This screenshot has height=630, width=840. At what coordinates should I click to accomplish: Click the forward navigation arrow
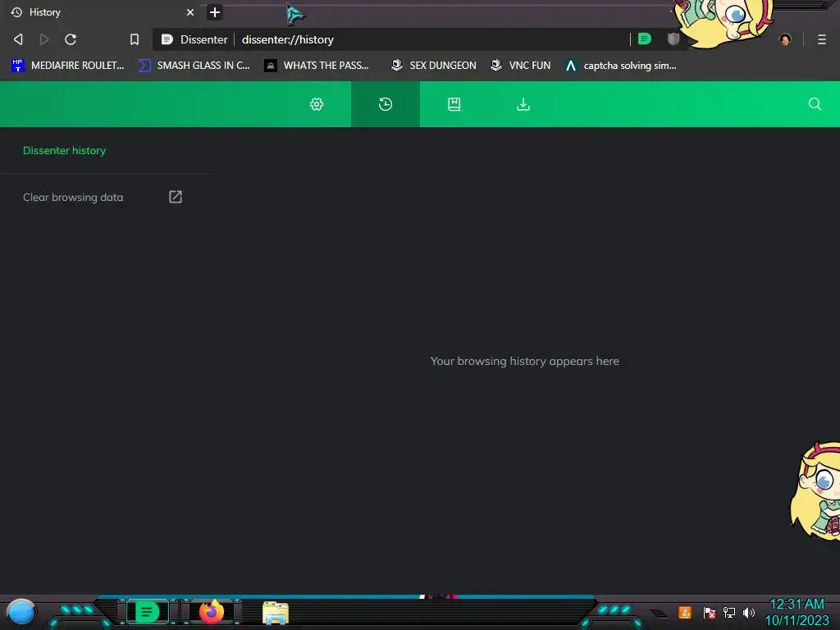(x=44, y=39)
